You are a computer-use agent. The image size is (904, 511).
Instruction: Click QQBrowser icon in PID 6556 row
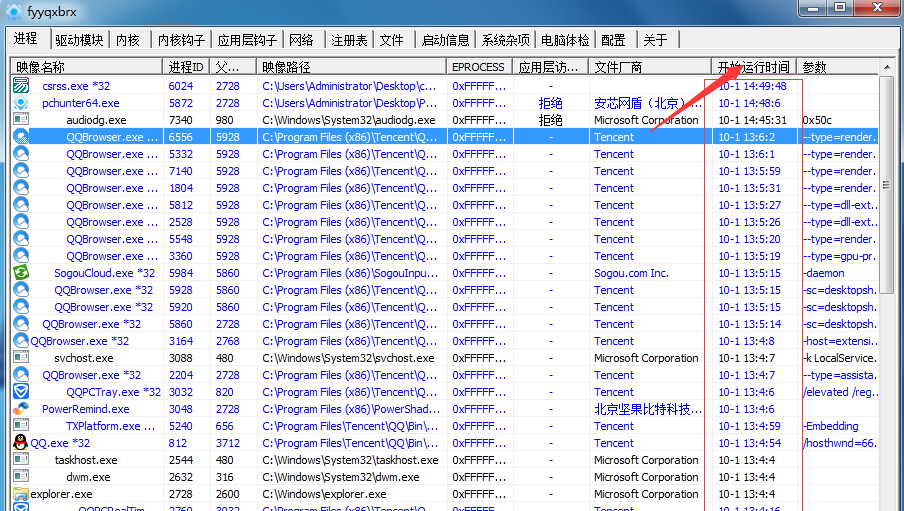(21, 137)
